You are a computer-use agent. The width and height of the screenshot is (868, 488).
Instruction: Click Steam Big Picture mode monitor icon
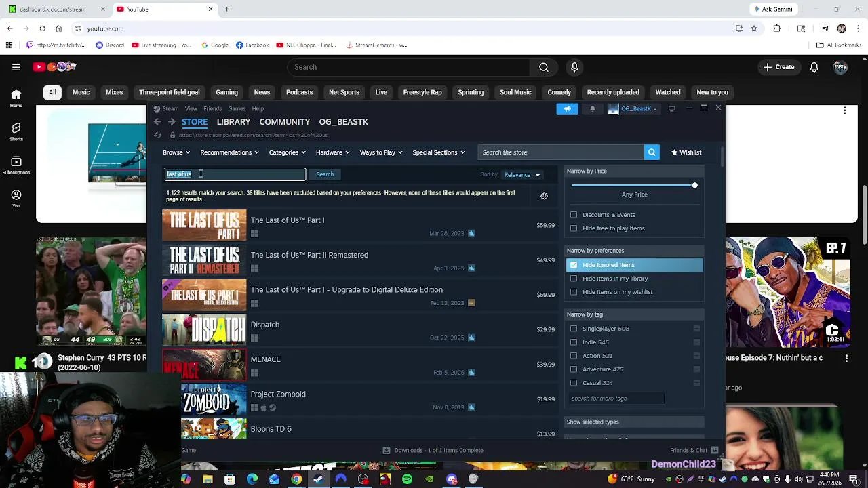(671, 108)
